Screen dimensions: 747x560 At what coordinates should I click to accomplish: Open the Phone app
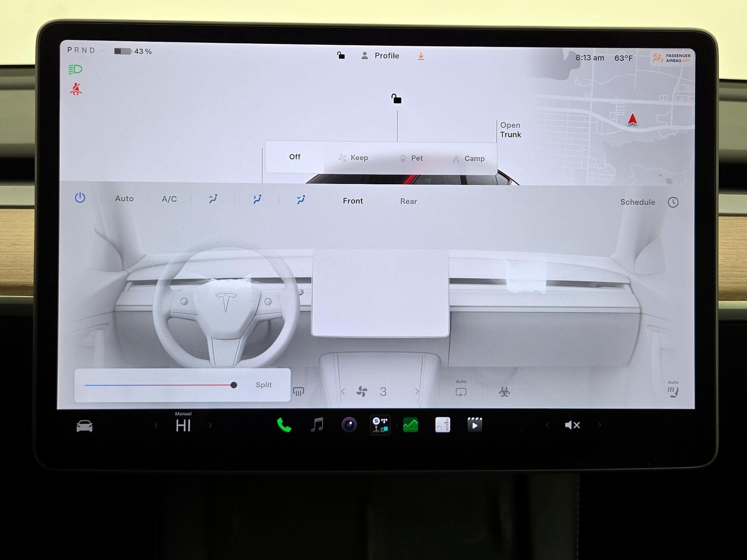[x=284, y=425]
